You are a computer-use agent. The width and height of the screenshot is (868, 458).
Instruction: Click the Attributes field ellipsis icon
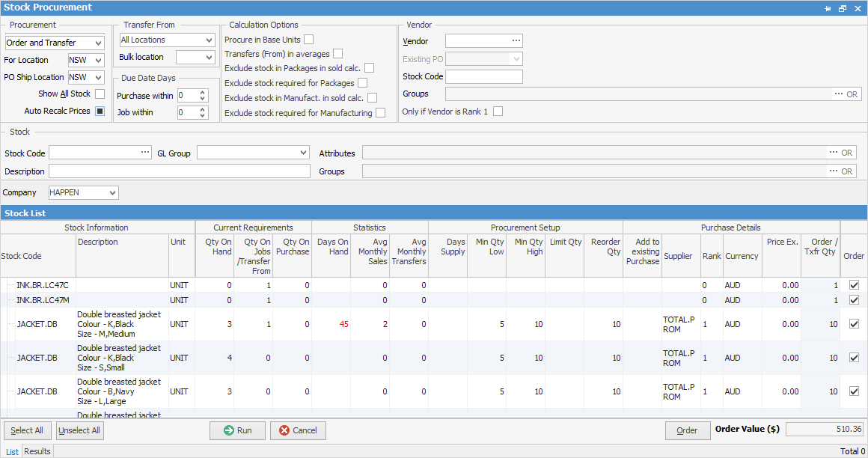833,153
